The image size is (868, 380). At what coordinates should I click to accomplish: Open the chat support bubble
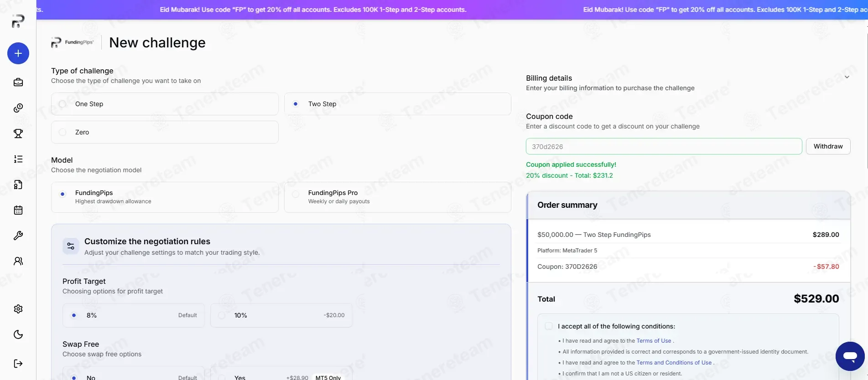click(x=850, y=356)
